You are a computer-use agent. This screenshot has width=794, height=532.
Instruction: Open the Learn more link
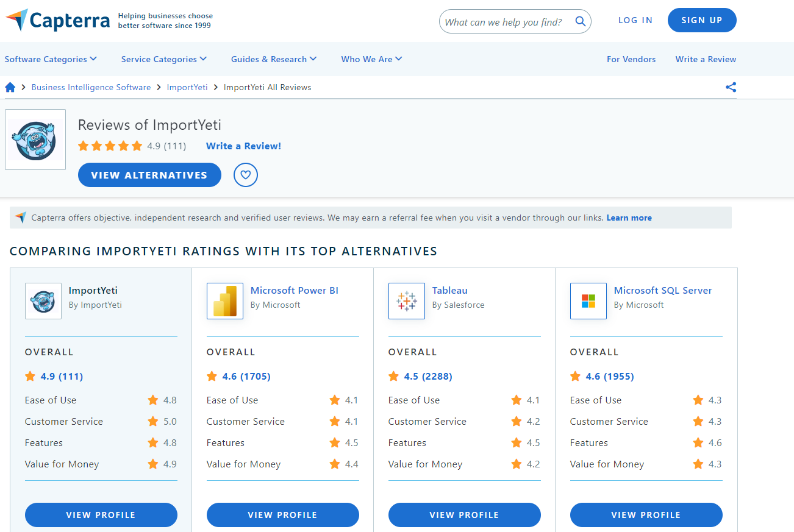coord(629,218)
